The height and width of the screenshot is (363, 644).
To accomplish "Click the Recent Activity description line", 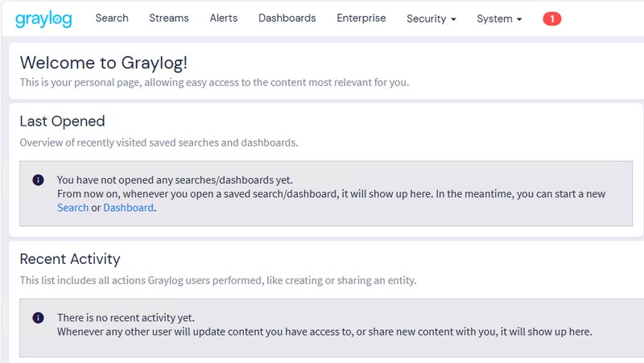I will (217, 281).
